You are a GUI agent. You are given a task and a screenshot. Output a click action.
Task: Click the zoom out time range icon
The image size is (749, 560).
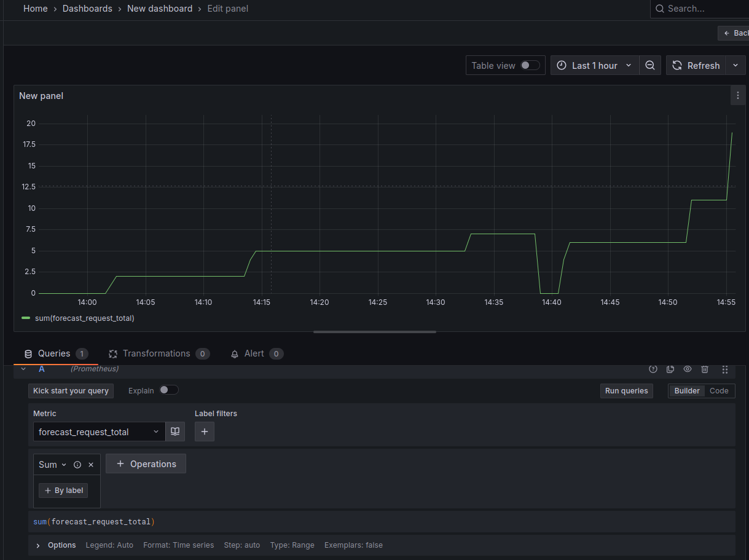pyautogui.click(x=650, y=65)
